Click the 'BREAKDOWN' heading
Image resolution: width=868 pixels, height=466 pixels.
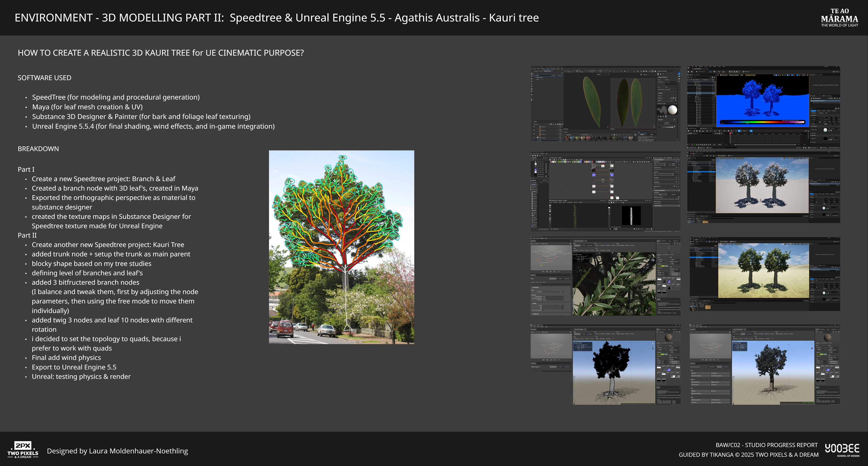(x=38, y=149)
